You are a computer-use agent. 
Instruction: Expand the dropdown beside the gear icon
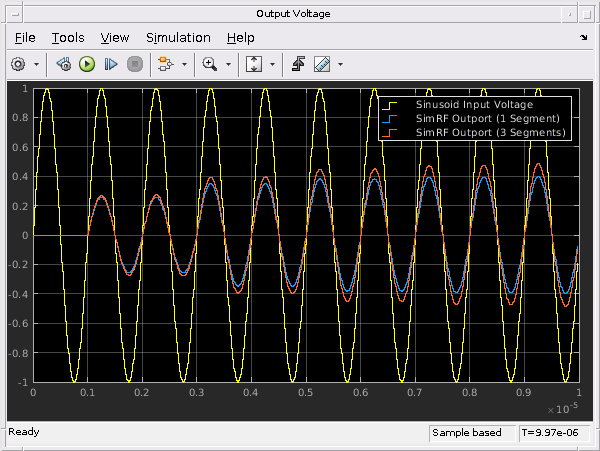tap(37, 64)
